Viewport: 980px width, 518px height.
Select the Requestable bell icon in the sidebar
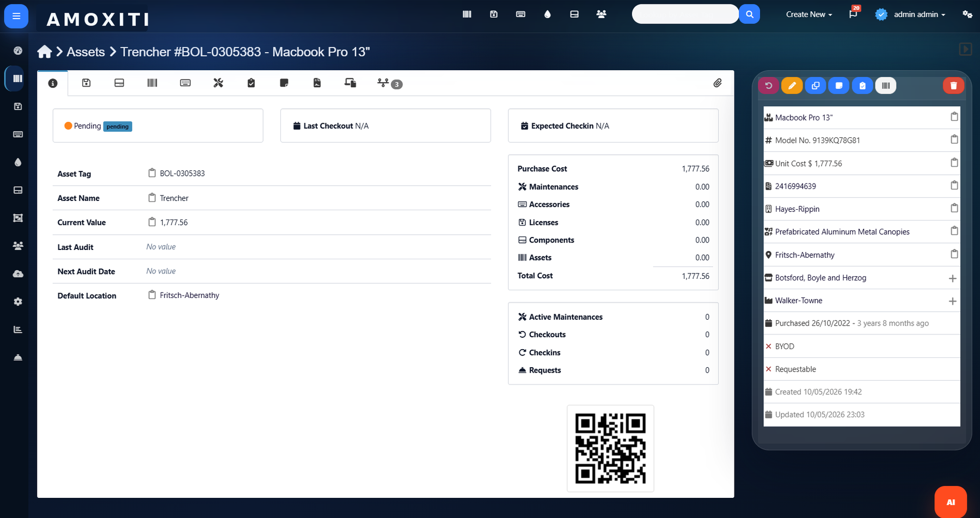[x=18, y=357]
